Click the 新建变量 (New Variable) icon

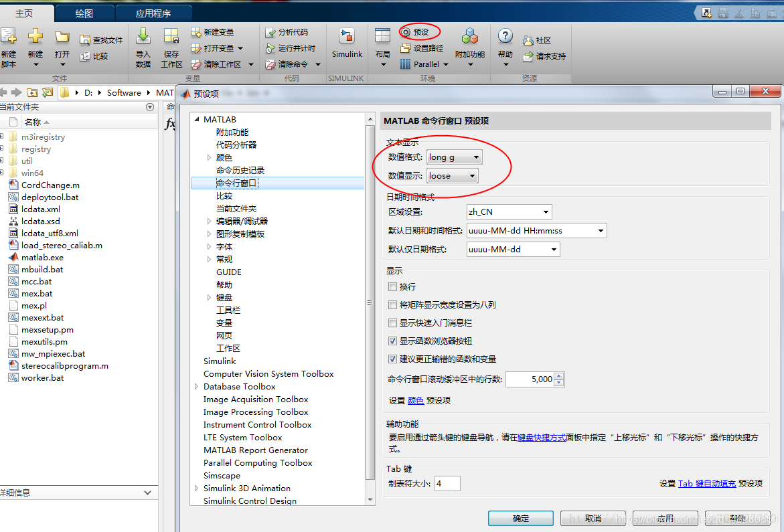[195, 32]
